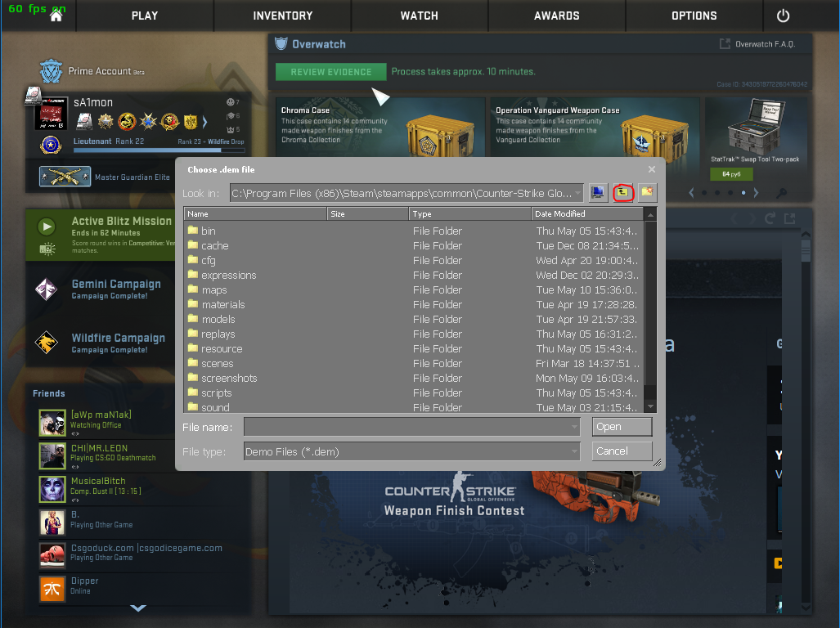Expand the Look in path dropdown
Image resolution: width=840 pixels, height=628 pixels.
click(578, 193)
